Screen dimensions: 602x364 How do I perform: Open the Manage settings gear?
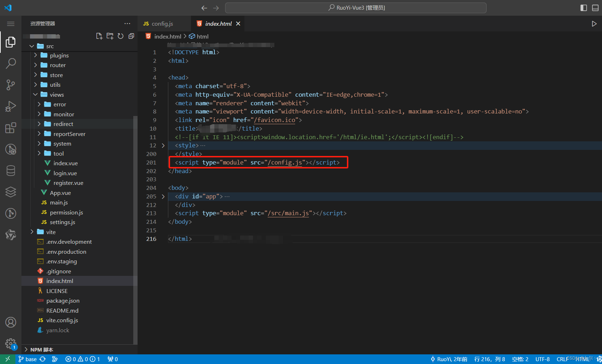point(11,343)
